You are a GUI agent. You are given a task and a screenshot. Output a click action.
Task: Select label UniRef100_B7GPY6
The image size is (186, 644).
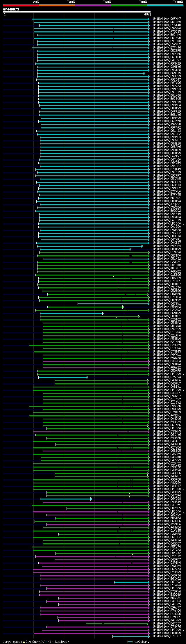pyautogui.click(x=167, y=591)
